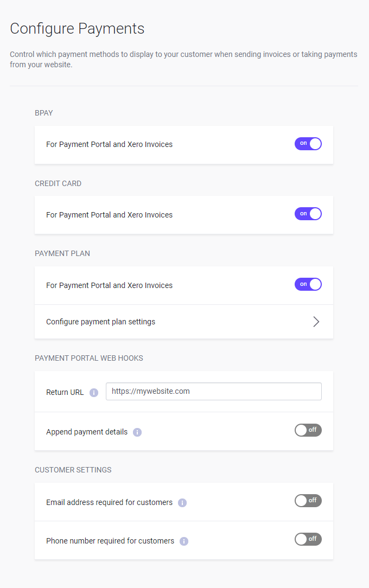Select the BPAY Payment Portal row
This screenshot has height=588, width=369.
click(109, 144)
